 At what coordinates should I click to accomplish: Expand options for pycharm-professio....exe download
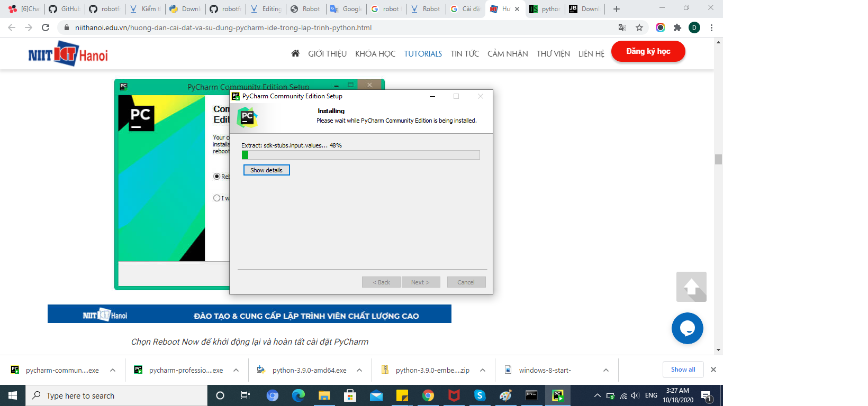pyautogui.click(x=236, y=370)
